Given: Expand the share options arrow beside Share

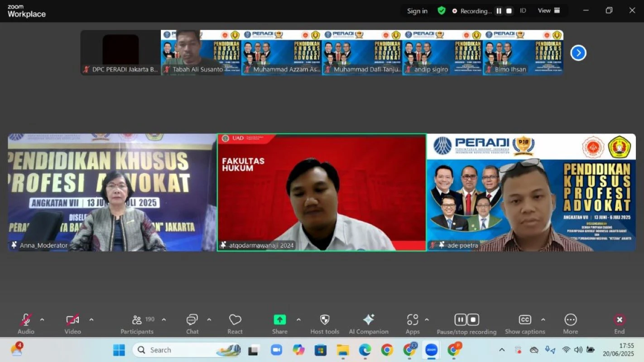Looking at the screenshot, I should click(298, 320).
